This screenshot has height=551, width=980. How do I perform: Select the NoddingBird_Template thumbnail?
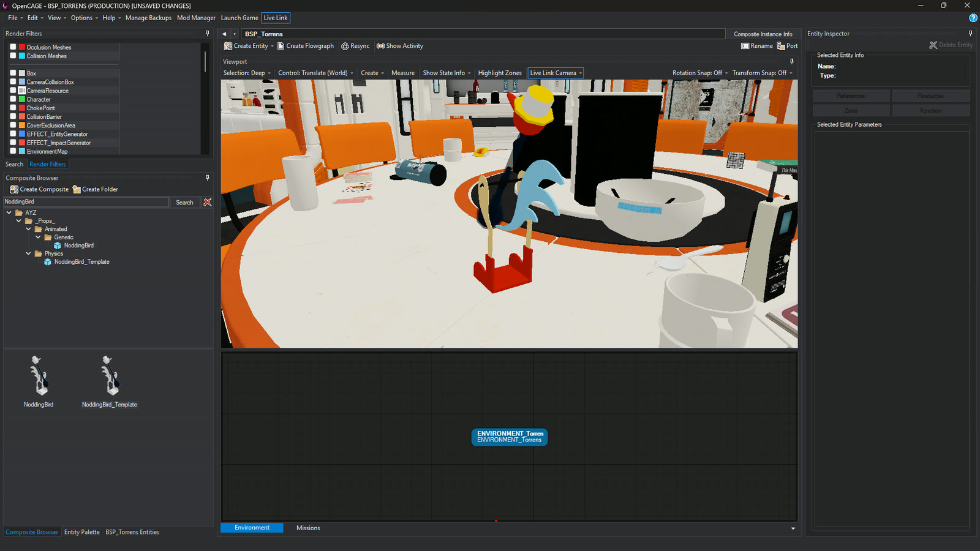(x=110, y=381)
